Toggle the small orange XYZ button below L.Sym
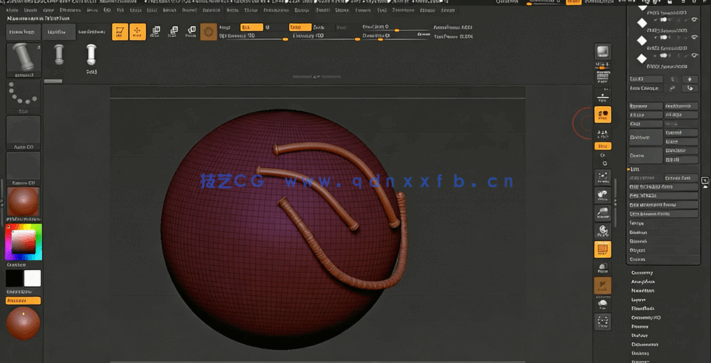This screenshot has width=711, height=363. pyautogui.click(x=603, y=146)
